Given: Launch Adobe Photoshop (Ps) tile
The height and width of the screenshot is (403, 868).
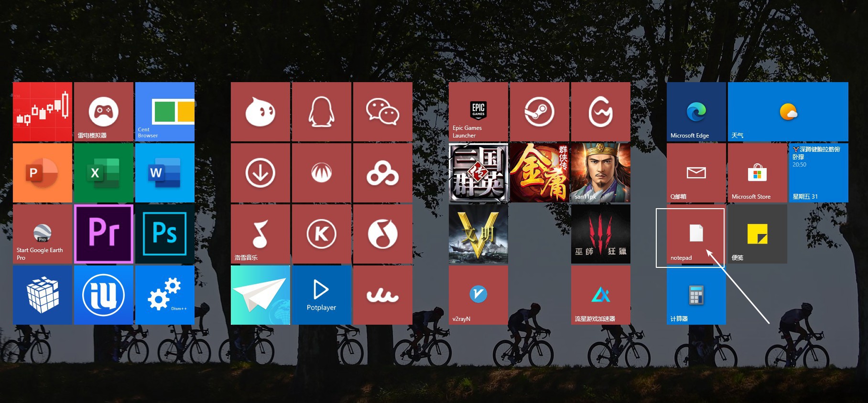Looking at the screenshot, I should 165,234.
